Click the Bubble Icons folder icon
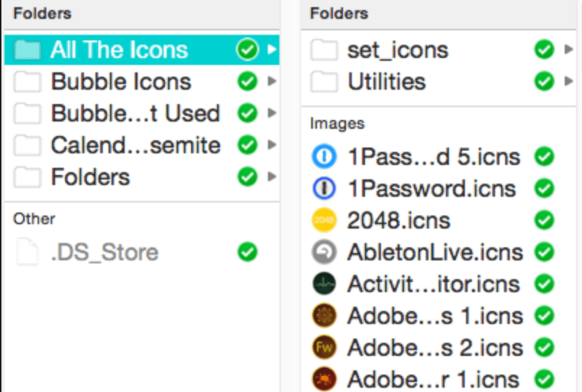Screen dimensions: 582x392 (28, 82)
